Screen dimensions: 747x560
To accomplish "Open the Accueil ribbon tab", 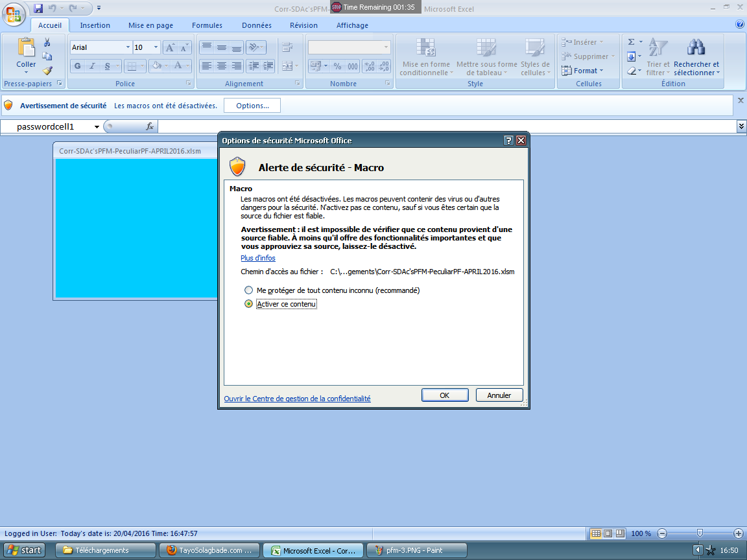I will (x=50, y=25).
